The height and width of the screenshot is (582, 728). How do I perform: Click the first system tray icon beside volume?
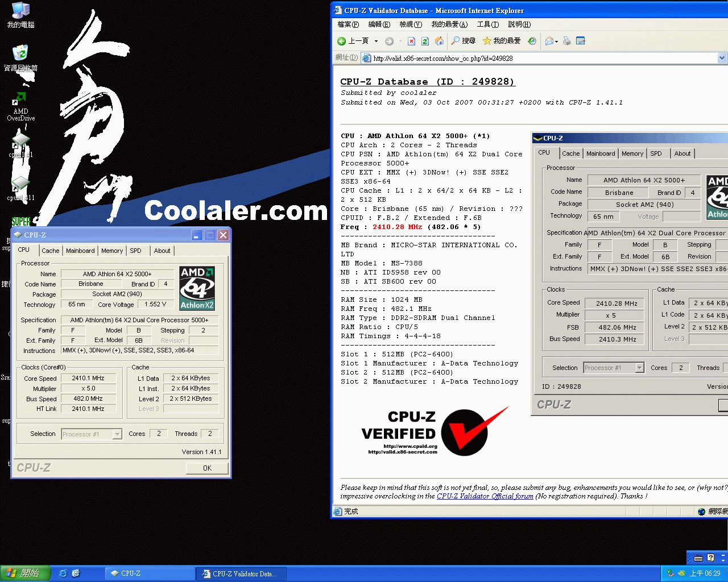tap(670, 573)
